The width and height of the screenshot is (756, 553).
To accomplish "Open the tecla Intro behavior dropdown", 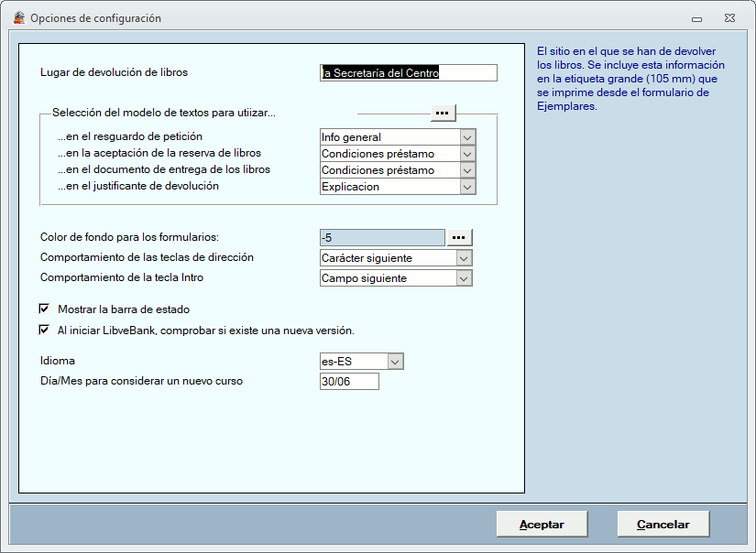I will [464, 278].
